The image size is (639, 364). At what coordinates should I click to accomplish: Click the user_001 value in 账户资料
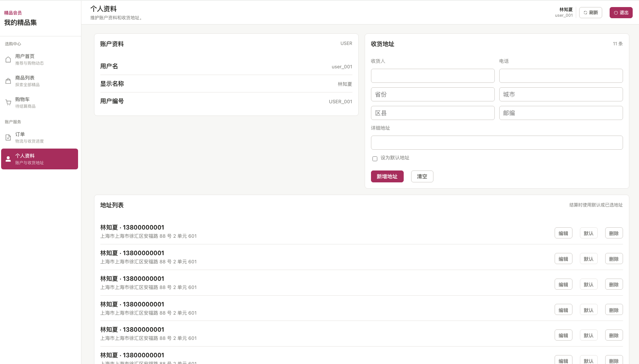342,67
